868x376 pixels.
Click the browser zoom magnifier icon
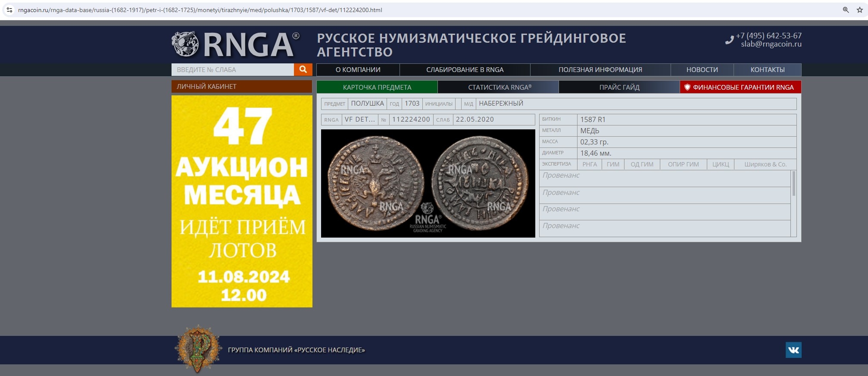click(846, 10)
